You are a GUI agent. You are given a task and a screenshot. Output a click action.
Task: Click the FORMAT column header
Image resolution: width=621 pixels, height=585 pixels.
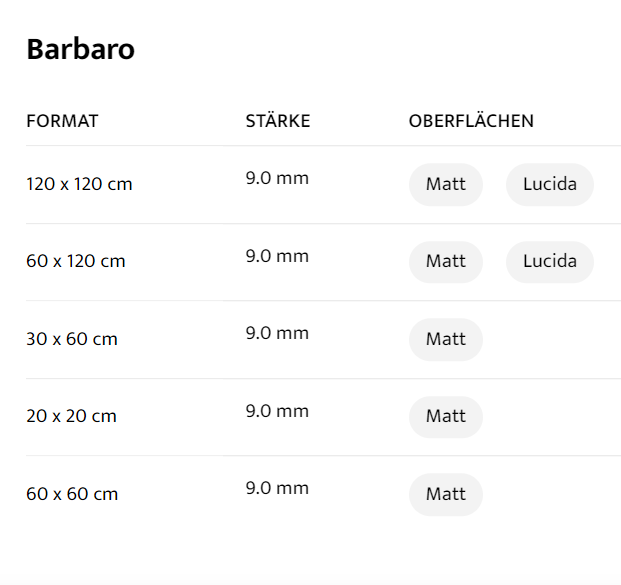click(x=62, y=121)
